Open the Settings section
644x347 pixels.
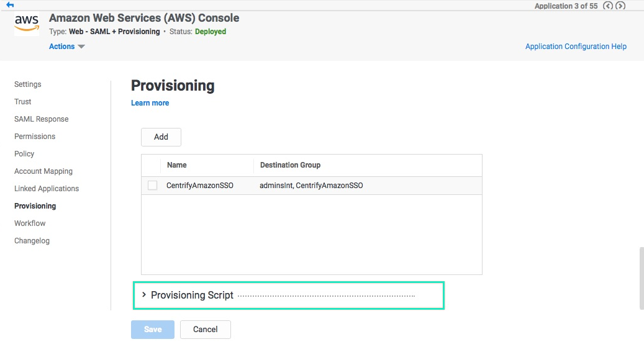(27, 84)
